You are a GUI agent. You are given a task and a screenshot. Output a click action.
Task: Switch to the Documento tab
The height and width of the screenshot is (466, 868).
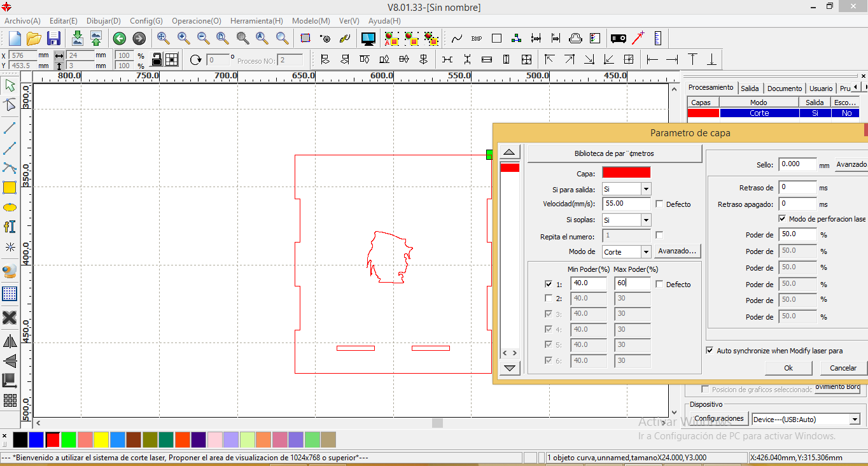pos(784,88)
